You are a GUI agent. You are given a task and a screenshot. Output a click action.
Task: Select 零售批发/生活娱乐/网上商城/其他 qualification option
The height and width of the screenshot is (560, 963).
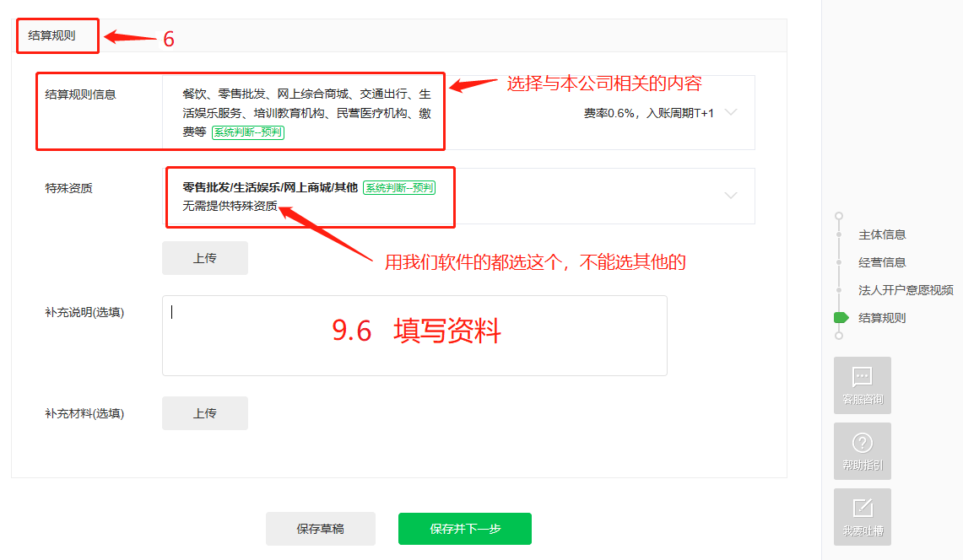click(x=270, y=187)
